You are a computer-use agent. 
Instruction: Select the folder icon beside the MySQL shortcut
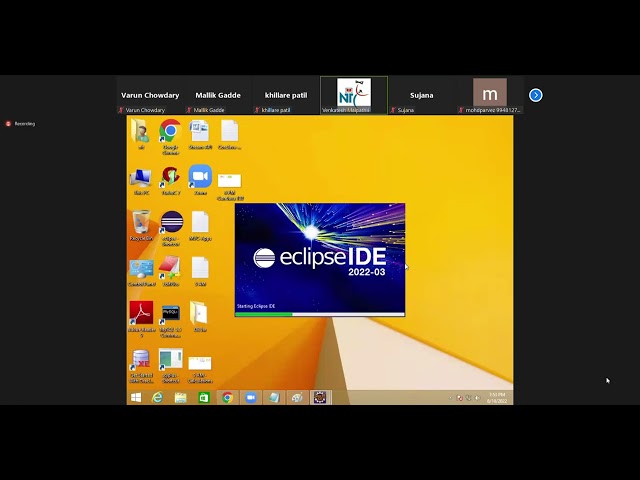pos(200,316)
